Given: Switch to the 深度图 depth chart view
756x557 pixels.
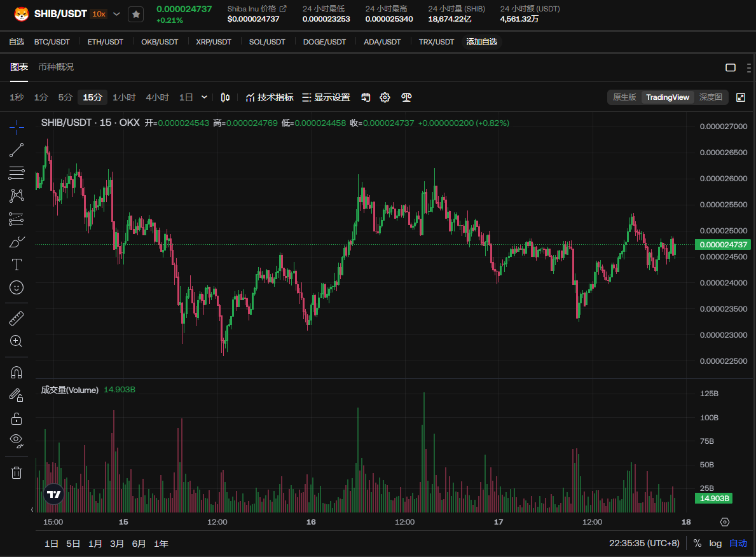Looking at the screenshot, I should (711, 97).
